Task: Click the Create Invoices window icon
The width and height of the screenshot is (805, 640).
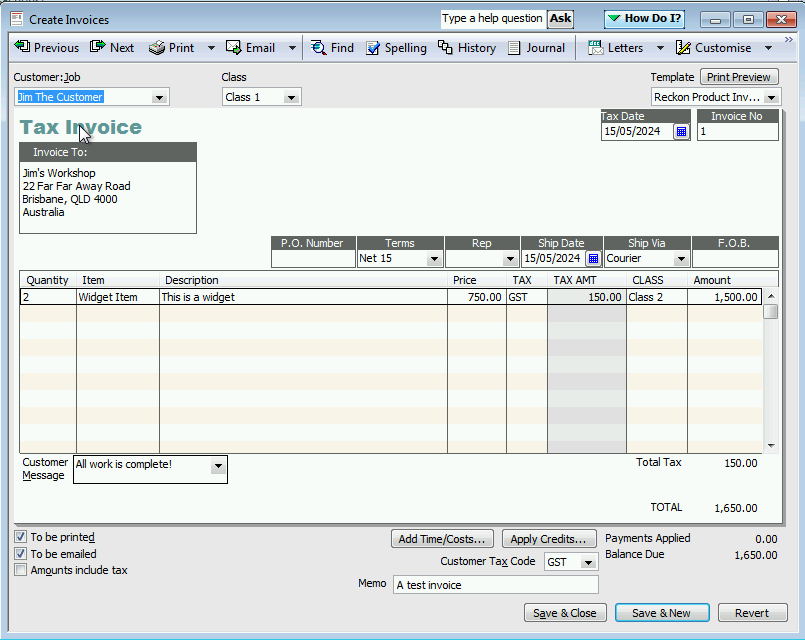Action: (x=17, y=20)
